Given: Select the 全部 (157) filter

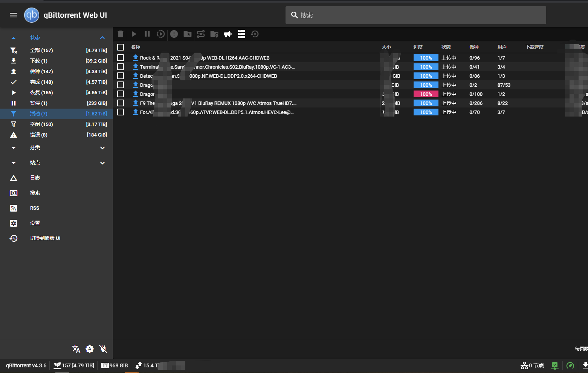Looking at the screenshot, I should (57, 50).
